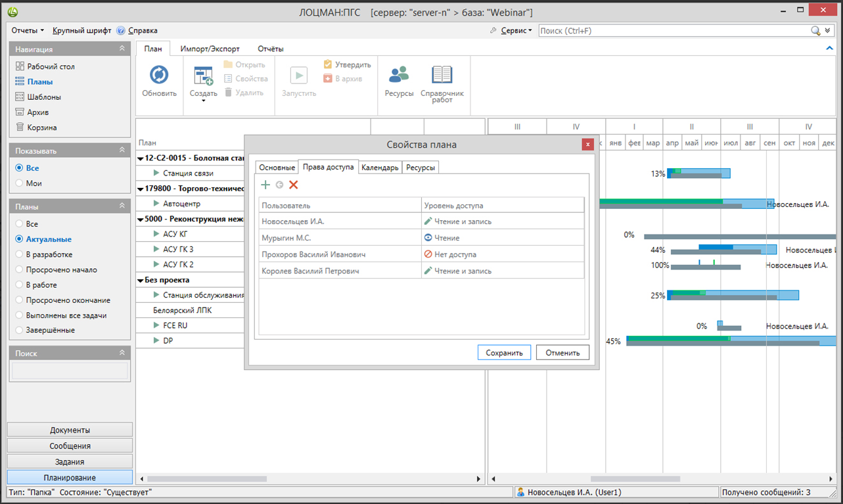Viewport: 843px width, 504px height.
Task: Click Крупный шрифт option
Action: tap(82, 30)
